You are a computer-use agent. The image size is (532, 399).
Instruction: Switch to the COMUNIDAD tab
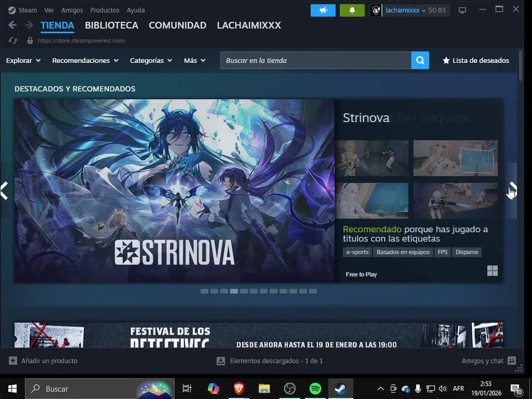click(x=177, y=25)
